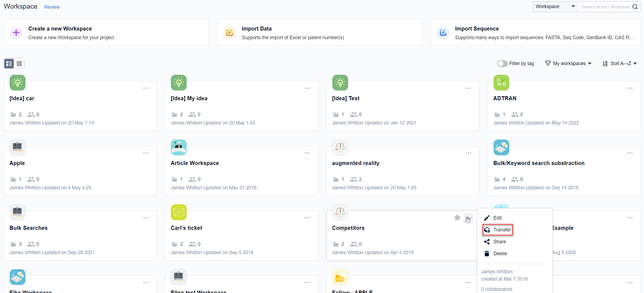Click the ADTRAN workspace chemistry icon
This screenshot has width=644, height=293.
pyautogui.click(x=501, y=83)
